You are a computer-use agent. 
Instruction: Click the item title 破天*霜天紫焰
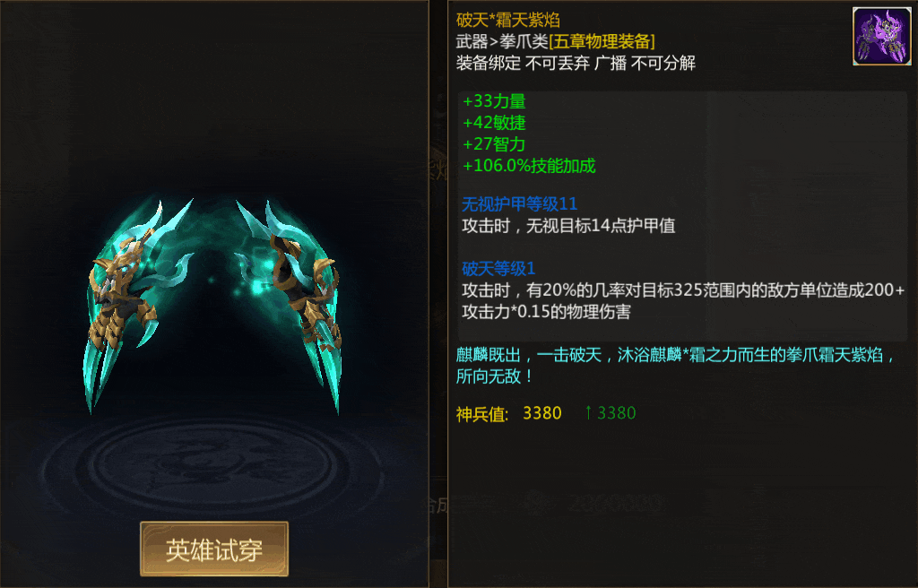507,21
